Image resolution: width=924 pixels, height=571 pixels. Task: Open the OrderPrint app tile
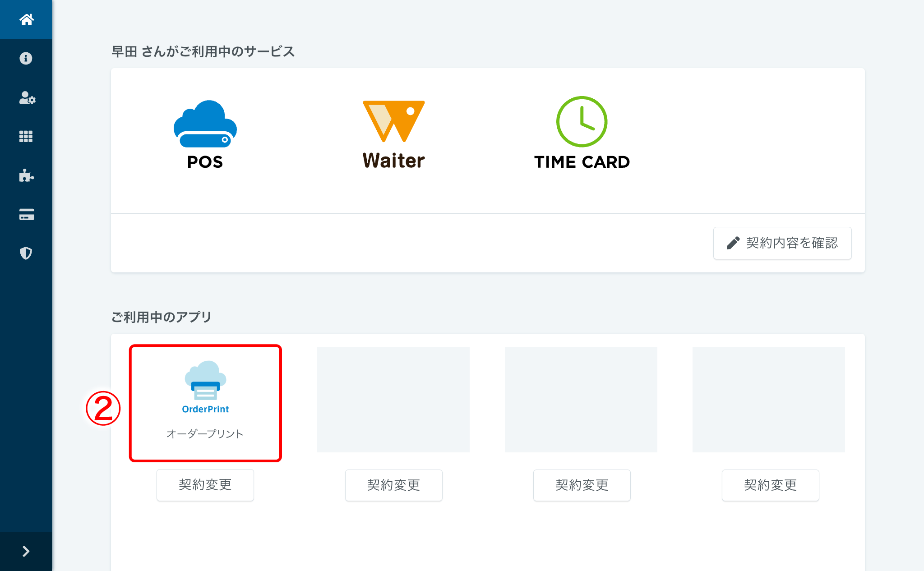pos(205,403)
